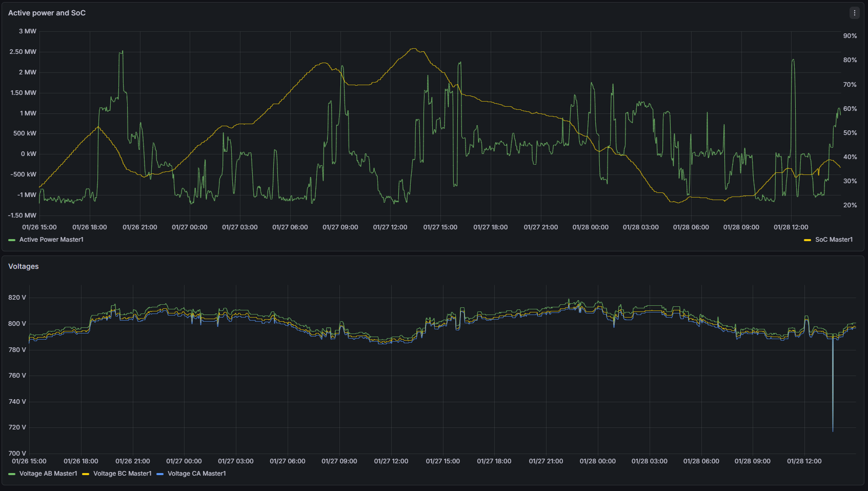Toggle Voltage BC Master1 legend entry
The width and height of the screenshot is (868, 491).
[123, 474]
